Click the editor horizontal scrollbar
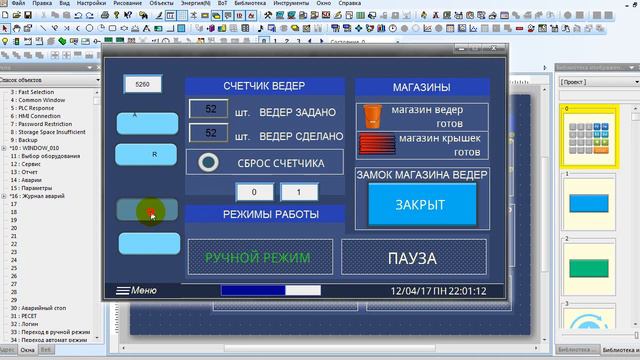This screenshot has width=640, height=360. (x=330, y=348)
